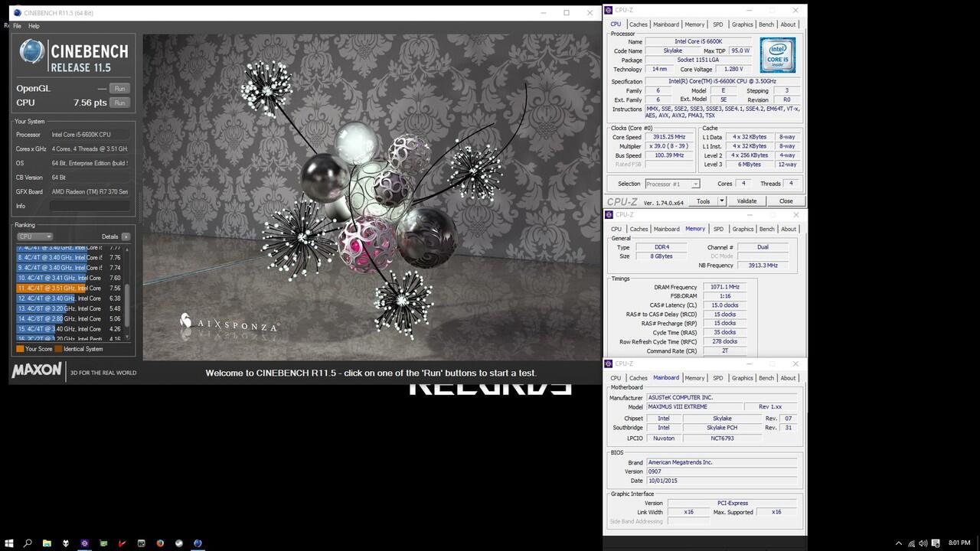Click the Cinebench logo sphere
This screenshot has width=980, height=551.
(x=33, y=52)
